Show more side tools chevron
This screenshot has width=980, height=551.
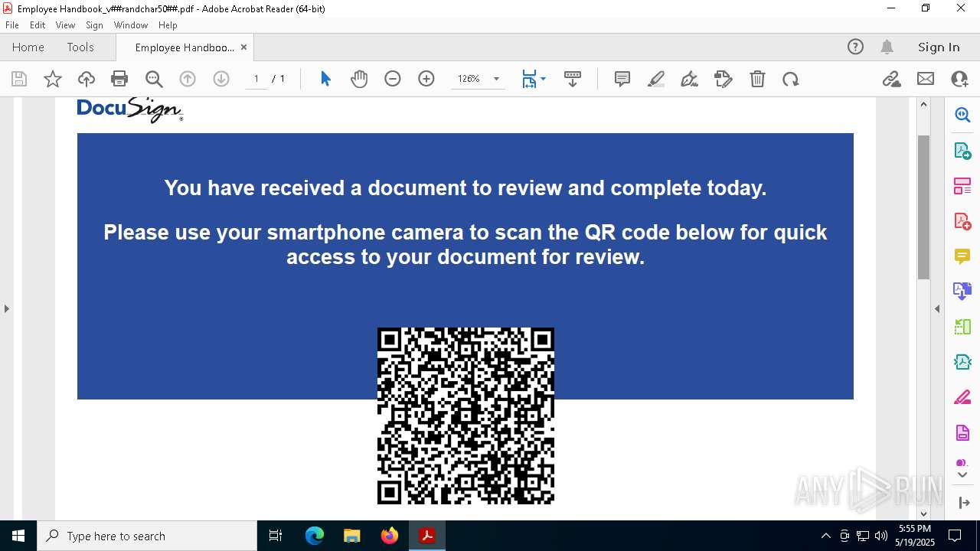tap(962, 475)
